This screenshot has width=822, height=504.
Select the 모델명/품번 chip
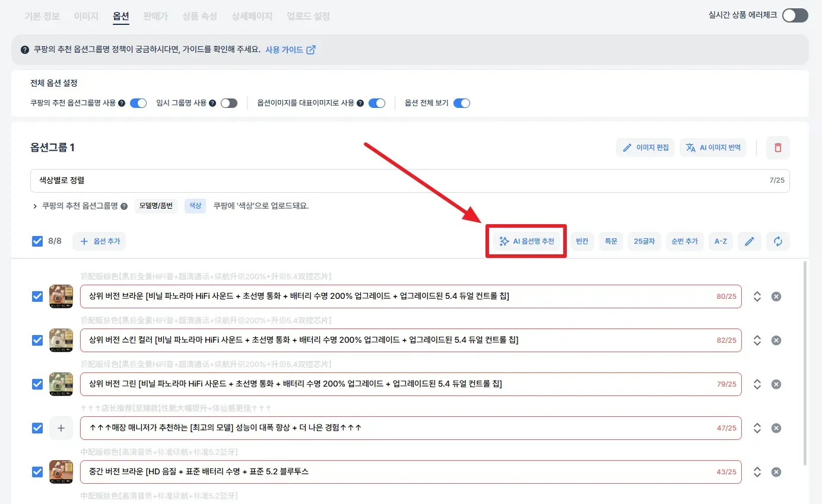tap(156, 206)
